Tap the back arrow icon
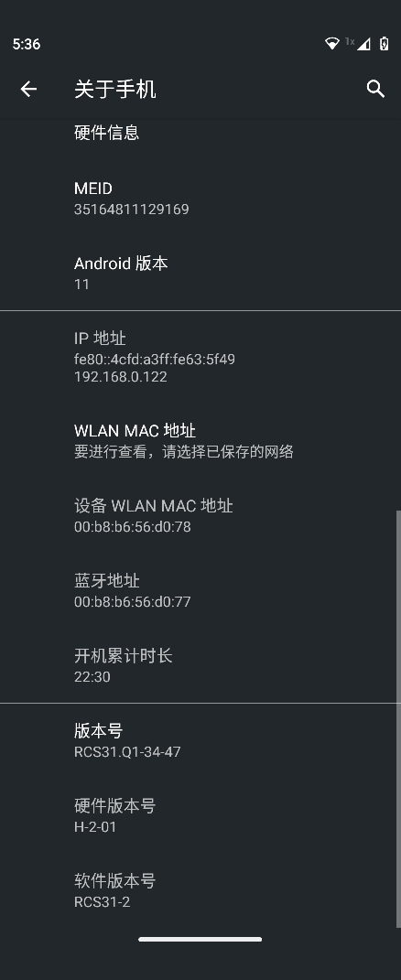This screenshot has width=401, height=980. 28,90
